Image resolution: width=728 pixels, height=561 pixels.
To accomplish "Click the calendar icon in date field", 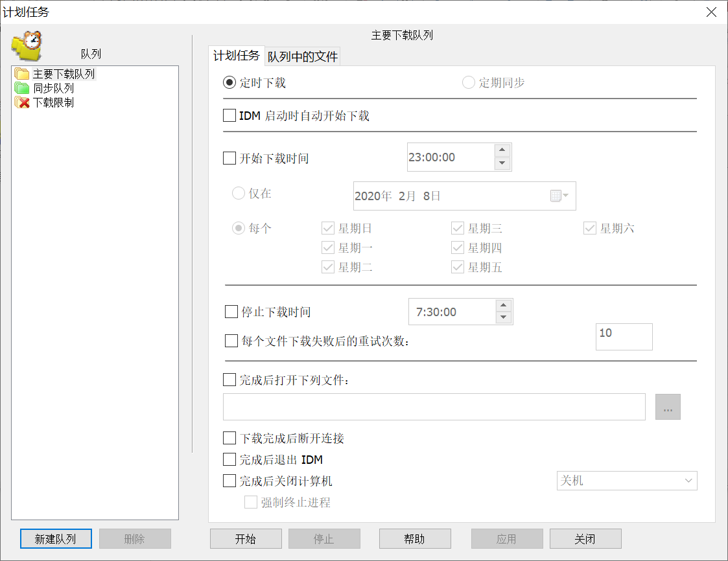I will pyautogui.click(x=556, y=196).
